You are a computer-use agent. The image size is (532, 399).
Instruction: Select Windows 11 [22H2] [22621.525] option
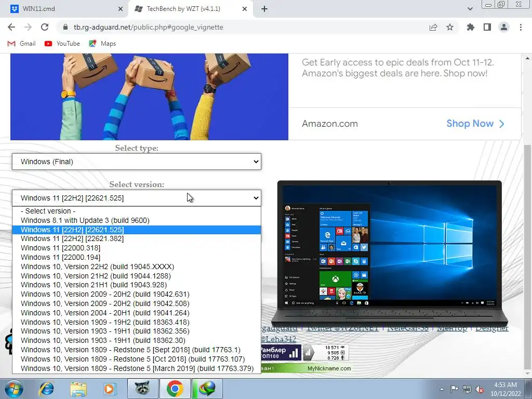[137, 230]
